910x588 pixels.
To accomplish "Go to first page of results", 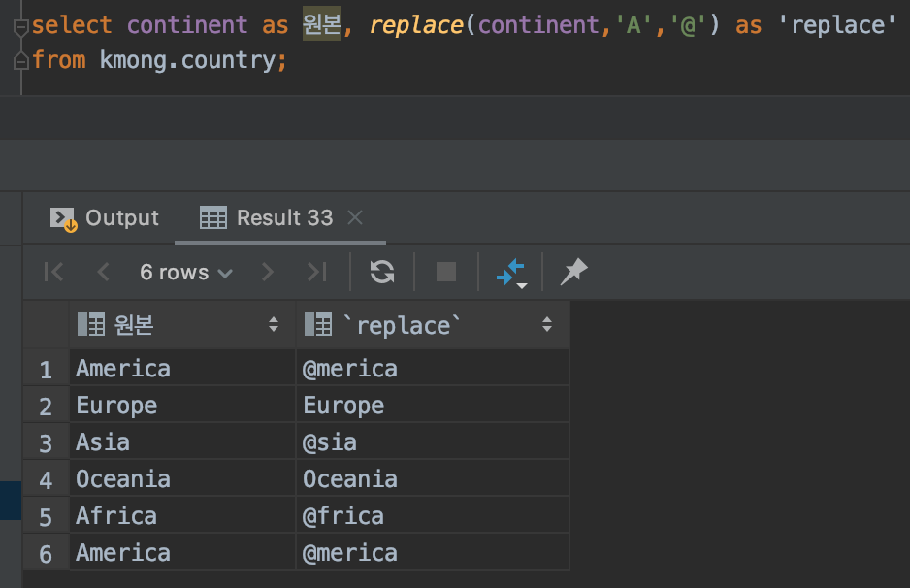I will (54, 273).
